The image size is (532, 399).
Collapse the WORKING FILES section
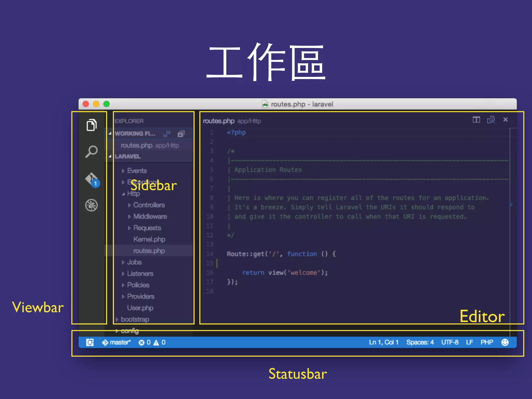click(x=110, y=133)
